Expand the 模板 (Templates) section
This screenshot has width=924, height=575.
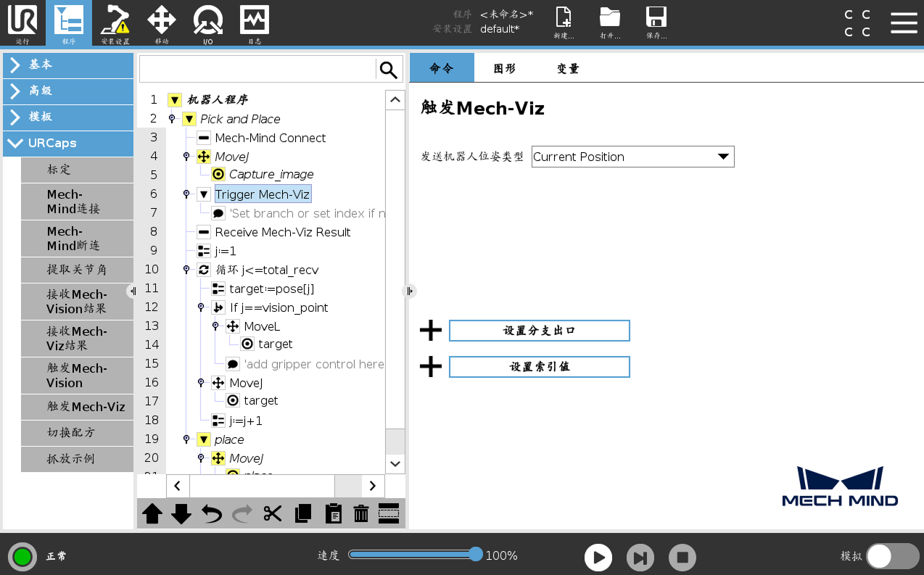(x=68, y=117)
